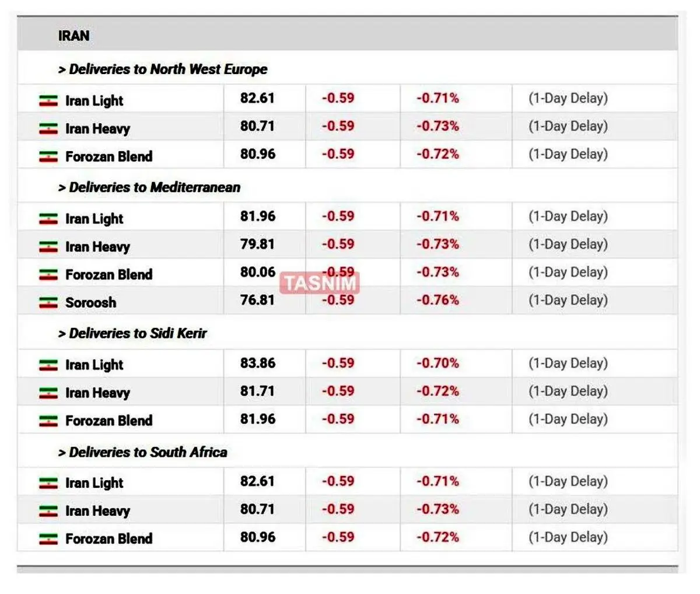Click the -0.76% change for Soroosh
700x594 pixels.
point(437,300)
